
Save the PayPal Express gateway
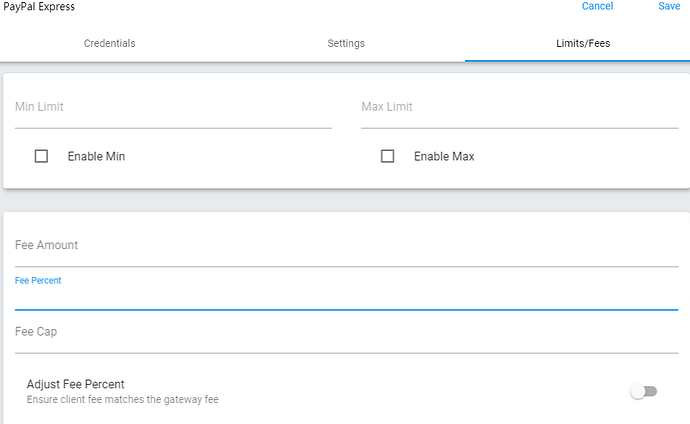point(669,6)
